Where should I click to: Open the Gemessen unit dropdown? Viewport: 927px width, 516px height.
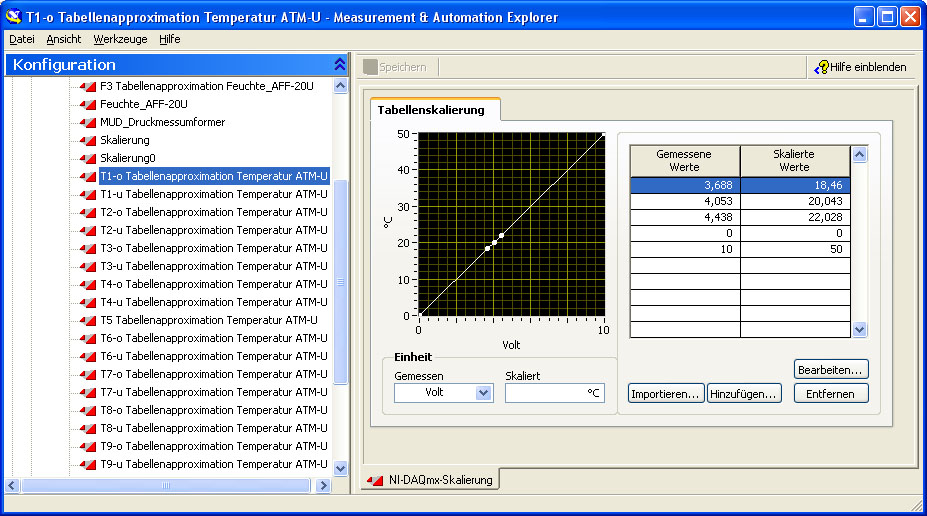pyautogui.click(x=484, y=392)
